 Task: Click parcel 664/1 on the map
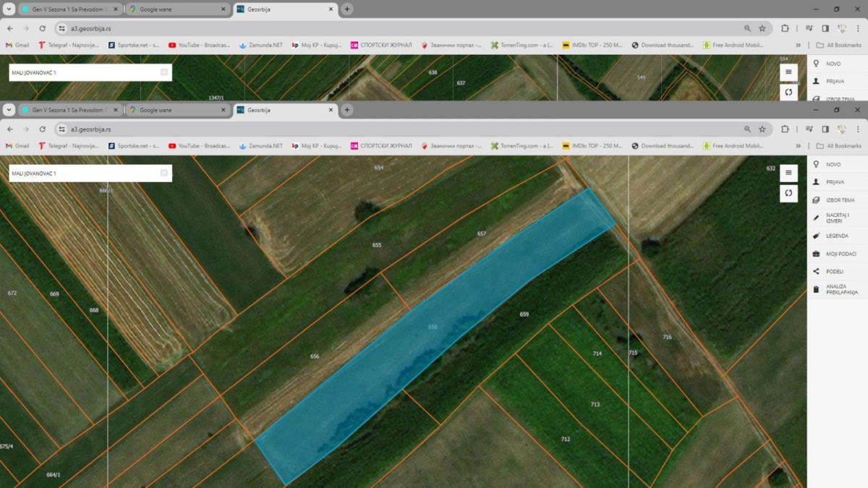tap(54, 474)
